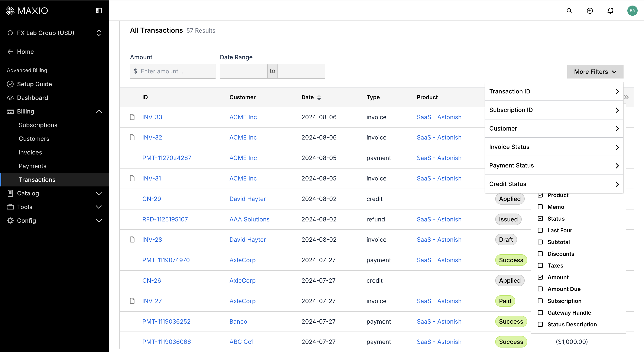The width and height of the screenshot is (644, 352).
Task: Collapse the Billing section chevron
Action: [99, 111]
